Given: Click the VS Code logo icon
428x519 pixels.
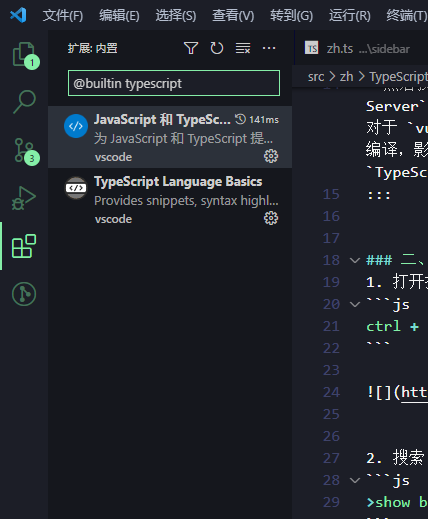Looking at the screenshot, I should (18, 15).
